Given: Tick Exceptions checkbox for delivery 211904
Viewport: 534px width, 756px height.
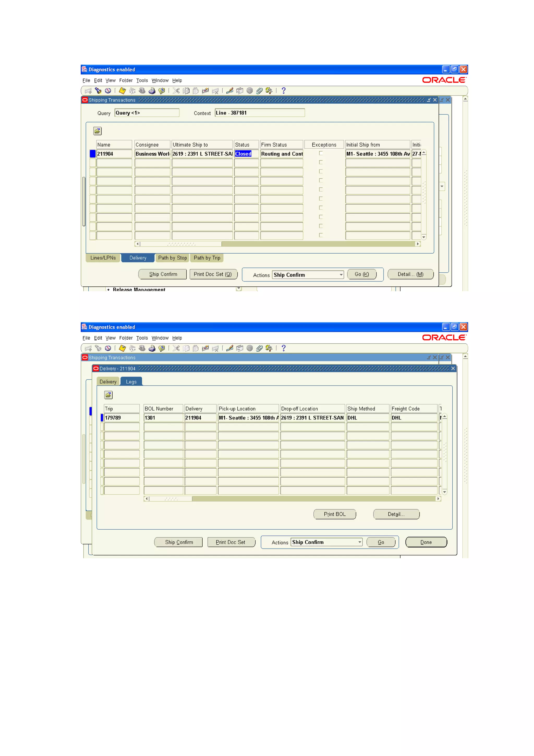Looking at the screenshot, I should click(x=321, y=153).
